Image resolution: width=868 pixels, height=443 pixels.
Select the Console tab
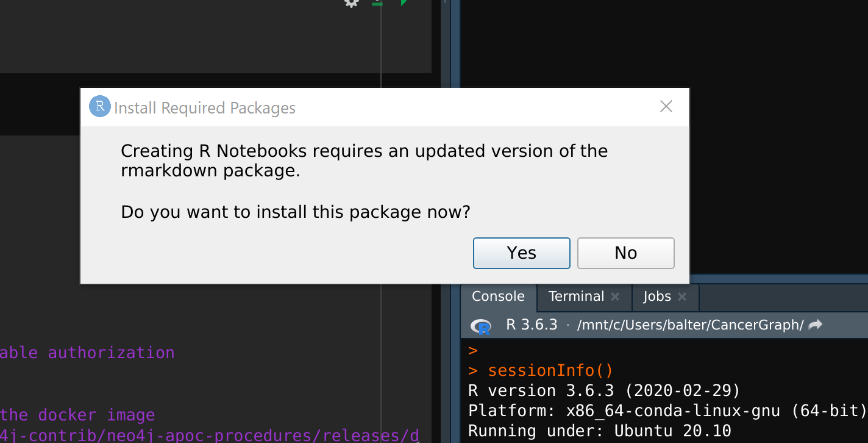click(498, 297)
